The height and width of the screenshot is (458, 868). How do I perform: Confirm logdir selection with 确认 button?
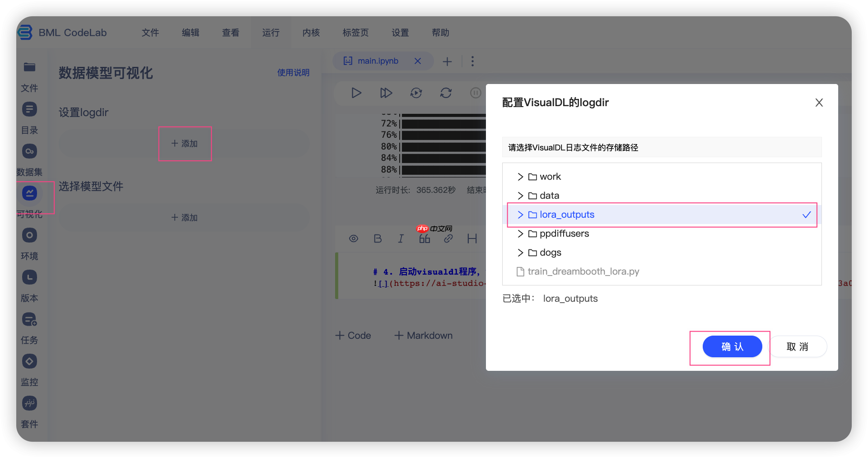pyautogui.click(x=733, y=346)
